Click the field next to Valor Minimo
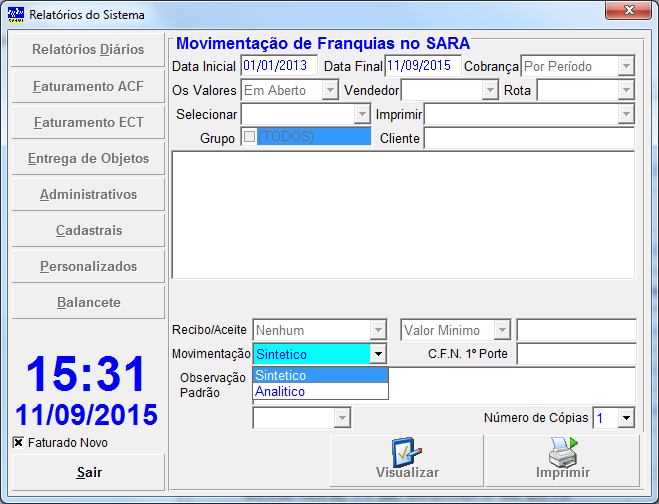The width and height of the screenshot is (659, 504). pyautogui.click(x=576, y=330)
